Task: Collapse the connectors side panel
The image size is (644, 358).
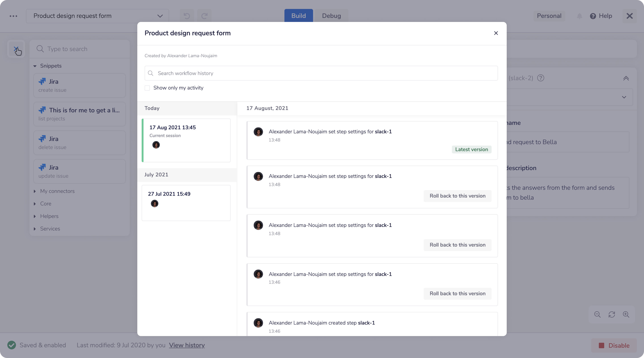Action: tap(16, 49)
